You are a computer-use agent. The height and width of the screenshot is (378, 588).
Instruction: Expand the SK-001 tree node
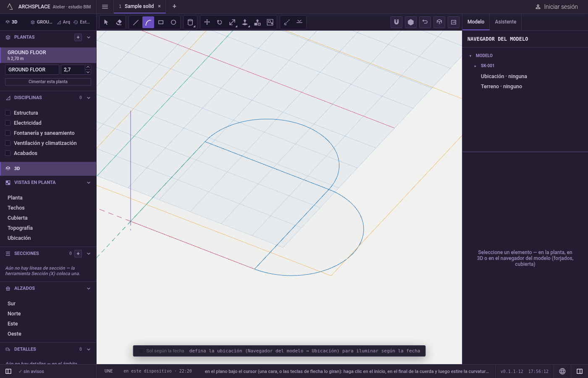pyautogui.click(x=475, y=66)
